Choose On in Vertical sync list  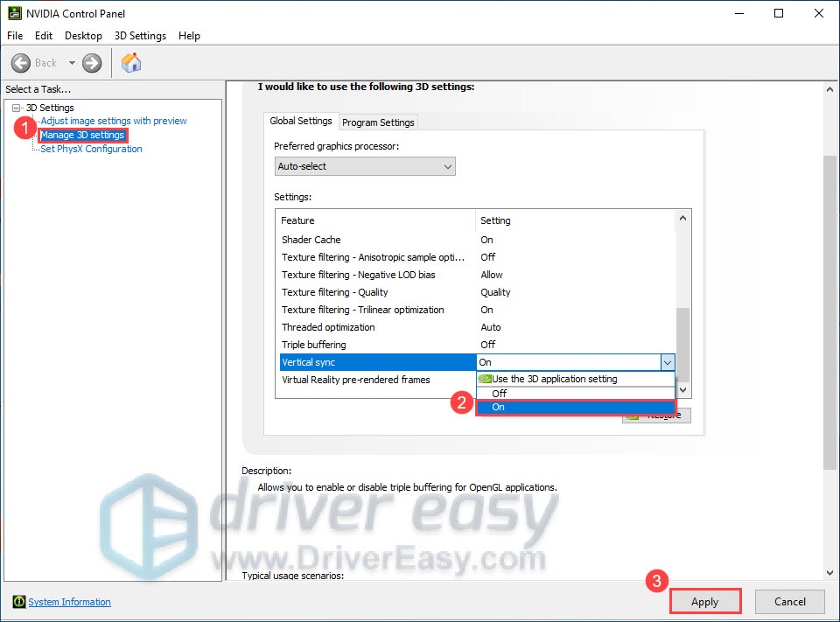(x=576, y=407)
